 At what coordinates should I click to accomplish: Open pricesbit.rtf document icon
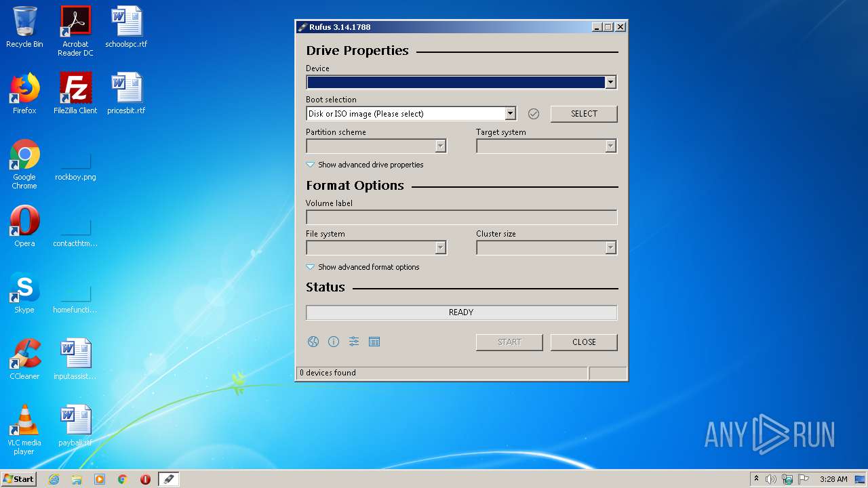pos(126,94)
